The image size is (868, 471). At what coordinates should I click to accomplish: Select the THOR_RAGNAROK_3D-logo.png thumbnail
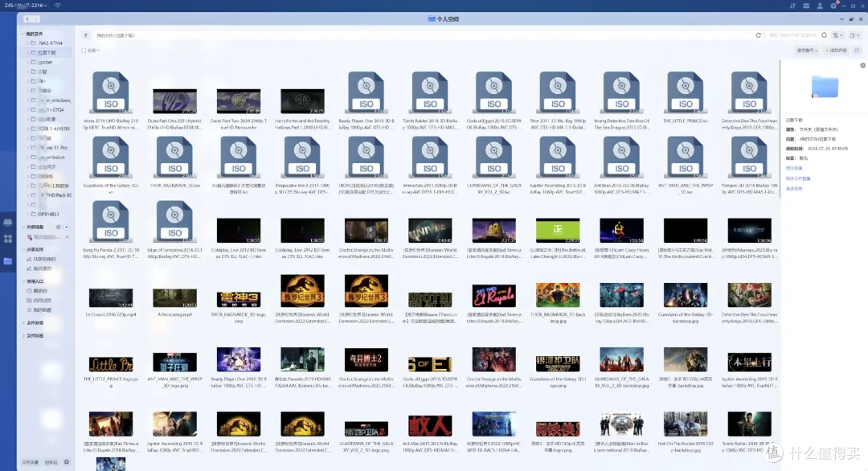(239, 300)
